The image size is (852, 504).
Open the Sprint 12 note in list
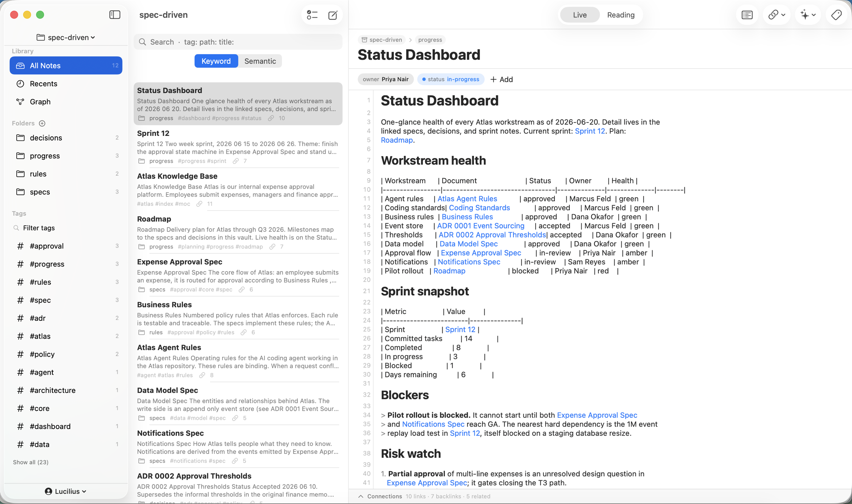pyautogui.click(x=238, y=147)
